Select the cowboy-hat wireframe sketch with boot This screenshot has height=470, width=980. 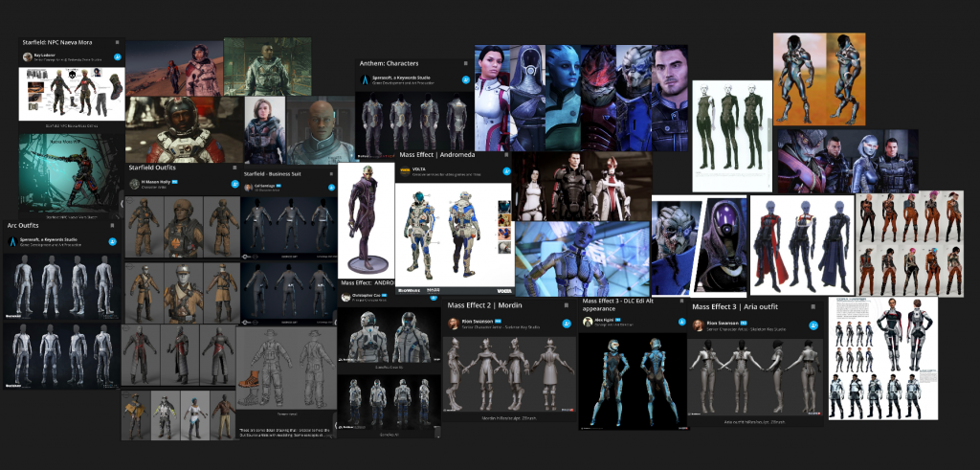[x=285, y=368]
